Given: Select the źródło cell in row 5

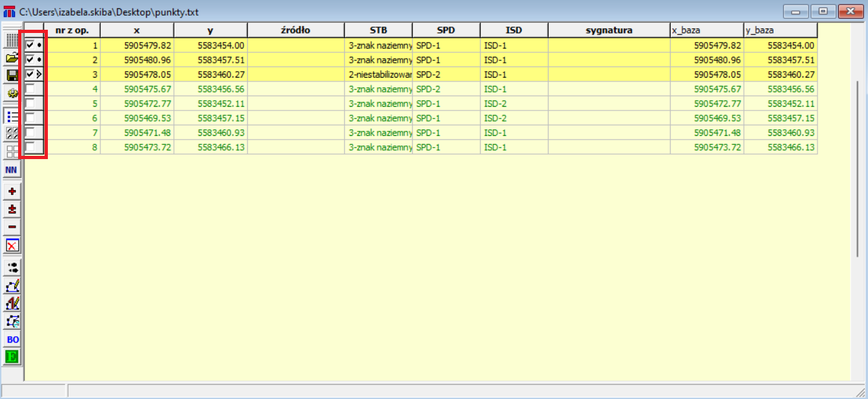Looking at the screenshot, I should tap(296, 103).
